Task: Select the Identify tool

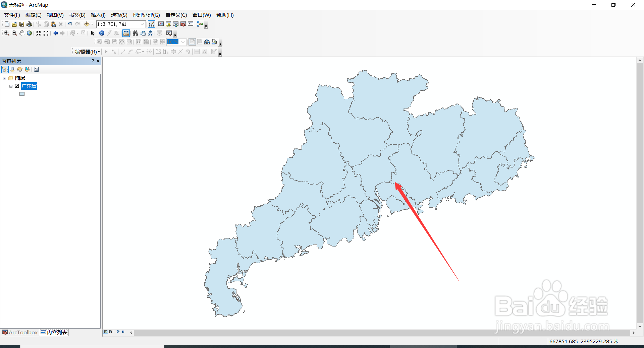Action: [x=101, y=33]
